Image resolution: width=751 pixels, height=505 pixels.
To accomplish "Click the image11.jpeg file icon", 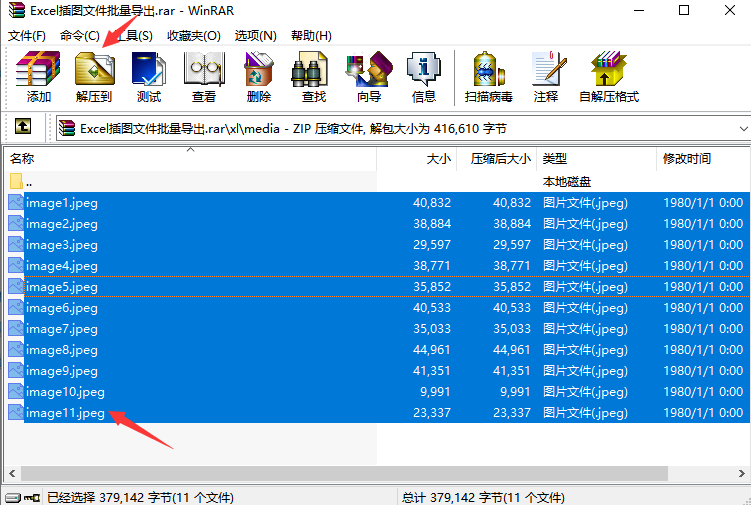I will click(x=16, y=413).
